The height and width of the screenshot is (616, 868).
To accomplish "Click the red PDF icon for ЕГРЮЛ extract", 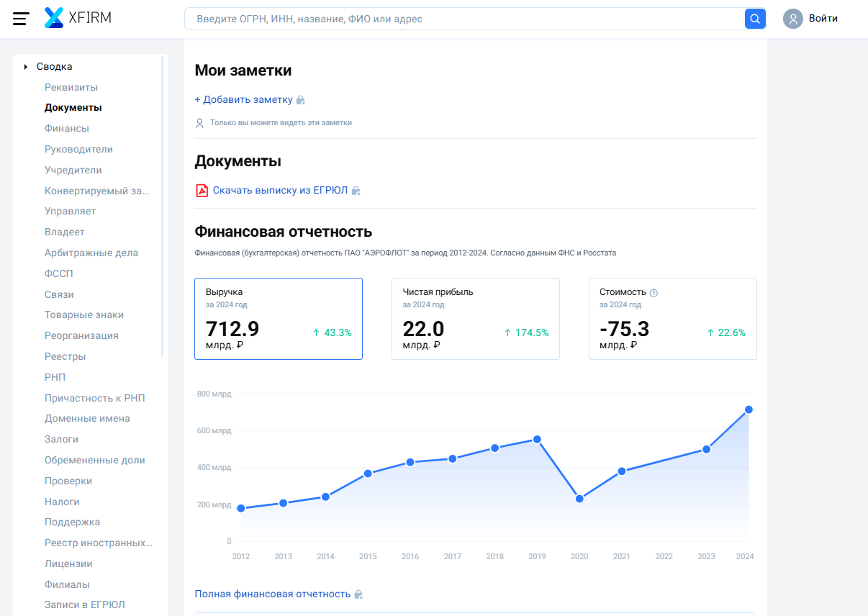I will 202,190.
